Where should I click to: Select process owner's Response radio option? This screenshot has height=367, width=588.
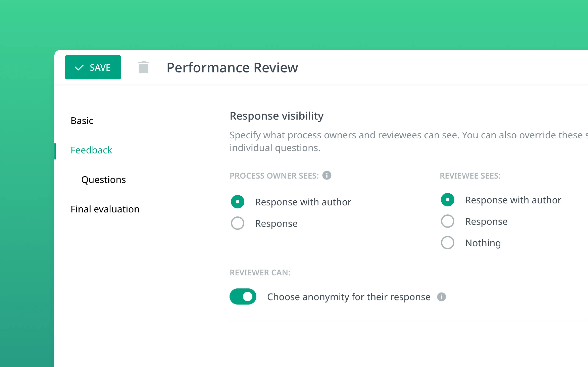tap(237, 223)
